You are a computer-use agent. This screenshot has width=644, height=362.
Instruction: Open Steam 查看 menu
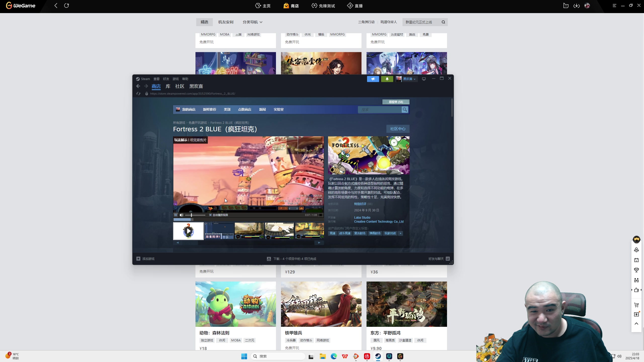156,79
